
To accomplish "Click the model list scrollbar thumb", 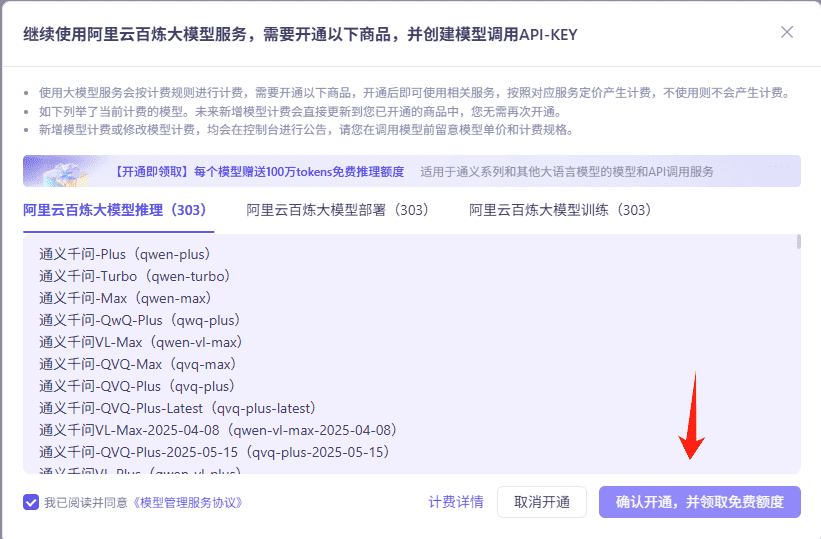I will pyautogui.click(x=798, y=241).
